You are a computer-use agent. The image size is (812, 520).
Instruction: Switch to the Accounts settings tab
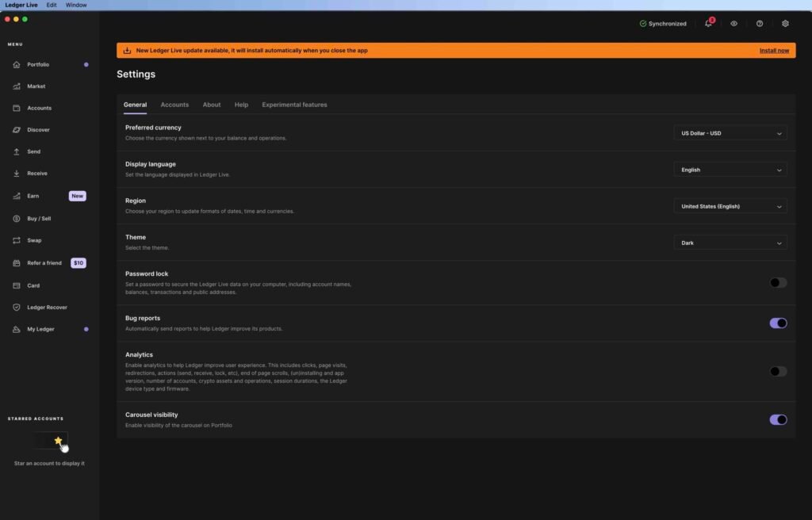(174, 105)
